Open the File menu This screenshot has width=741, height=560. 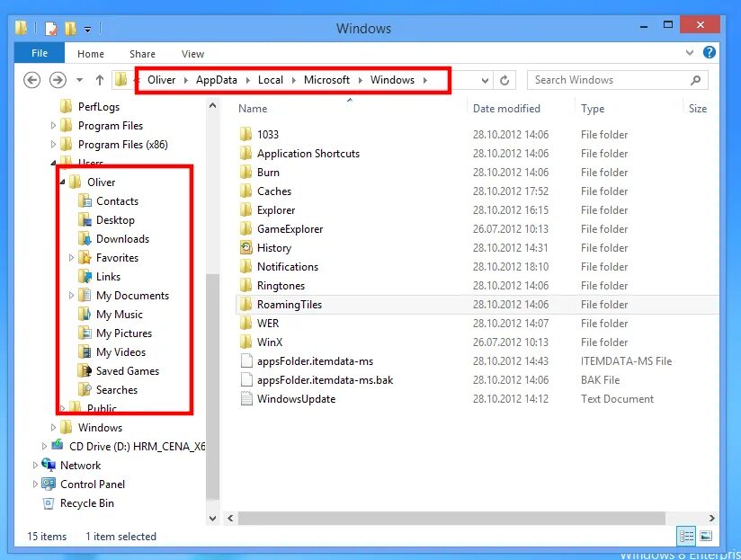(40, 53)
